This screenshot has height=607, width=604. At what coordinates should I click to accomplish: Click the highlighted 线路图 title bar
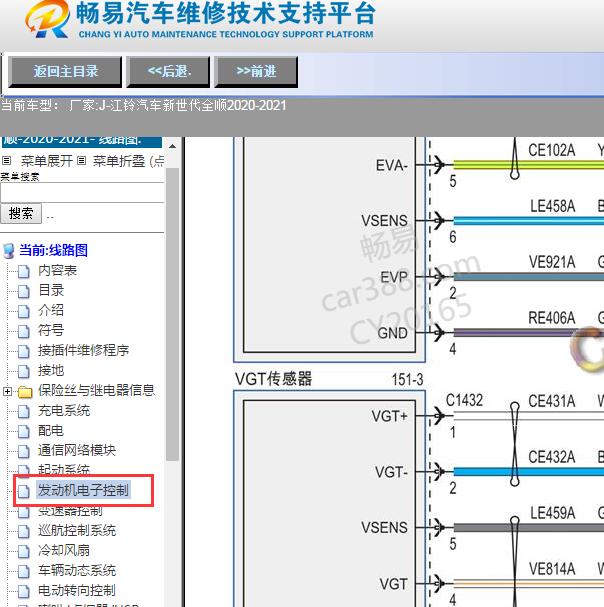[82, 141]
